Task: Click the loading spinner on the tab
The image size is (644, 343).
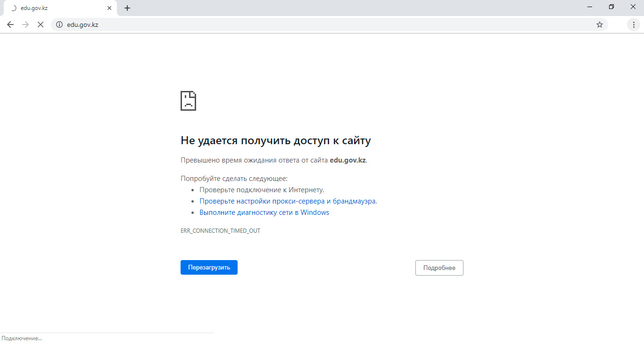Action: click(x=13, y=8)
